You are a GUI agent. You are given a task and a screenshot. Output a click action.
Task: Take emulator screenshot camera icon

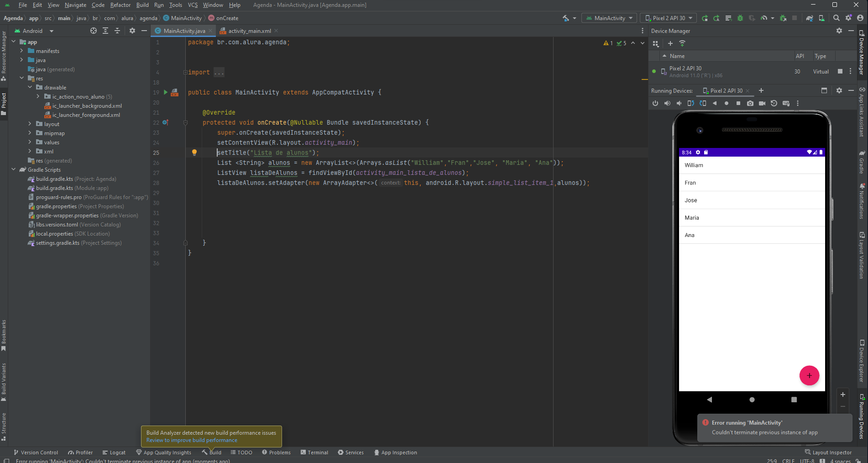(x=750, y=103)
